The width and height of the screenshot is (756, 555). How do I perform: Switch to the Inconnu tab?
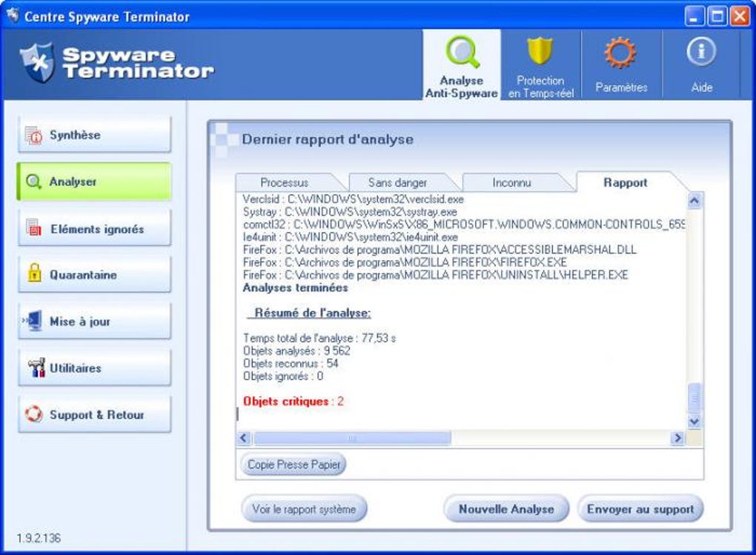coord(511,183)
